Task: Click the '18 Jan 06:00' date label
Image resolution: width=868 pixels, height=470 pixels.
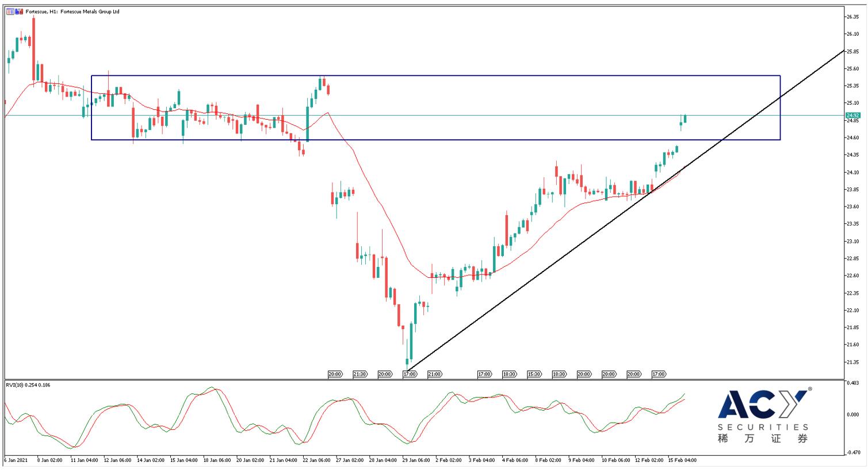Action: click(219, 460)
